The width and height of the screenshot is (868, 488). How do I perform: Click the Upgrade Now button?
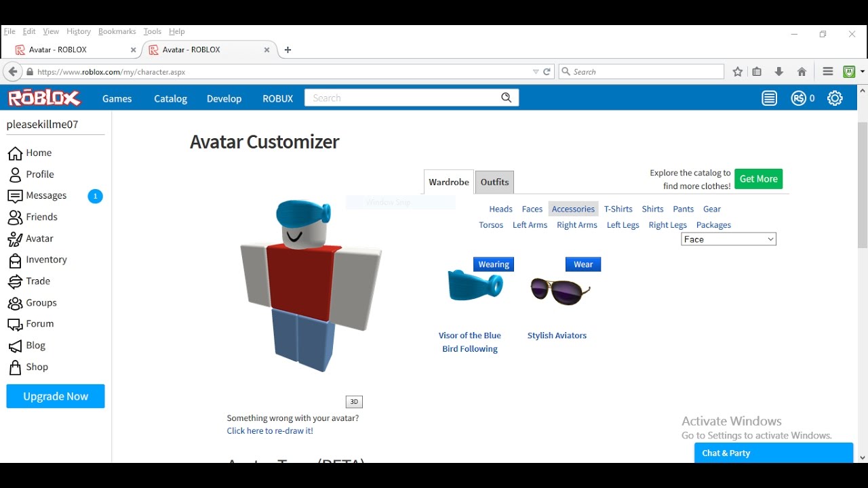pos(56,396)
